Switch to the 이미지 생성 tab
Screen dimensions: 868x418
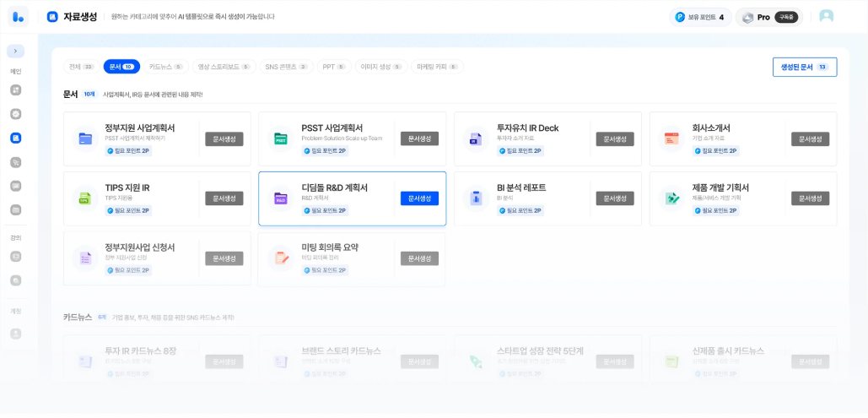click(381, 67)
